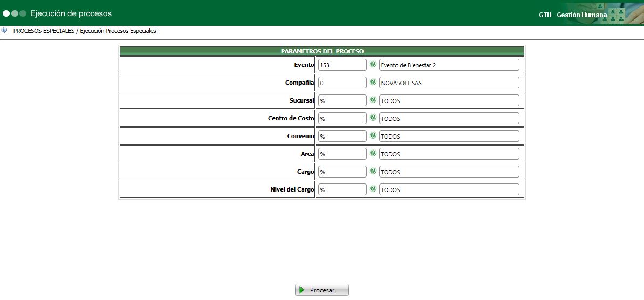The image size is (644, 300).
Task: Click the Cargo TODOS description field
Action: point(449,172)
